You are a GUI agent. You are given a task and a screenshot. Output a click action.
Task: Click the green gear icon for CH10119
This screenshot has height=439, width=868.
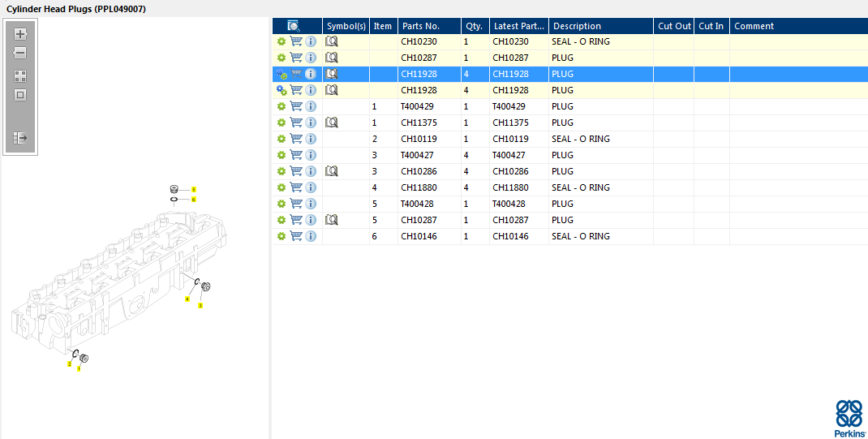point(281,139)
